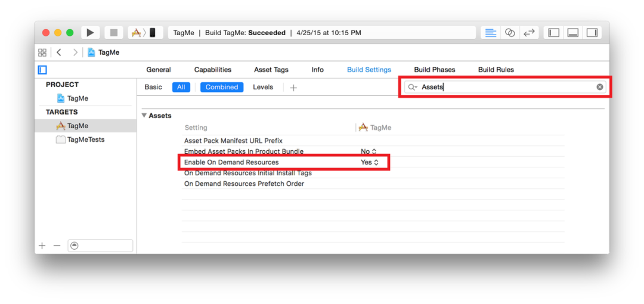Viewport: 644px width, 304px height.
Task: Toggle the Utilities pane
Action: point(592,33)
